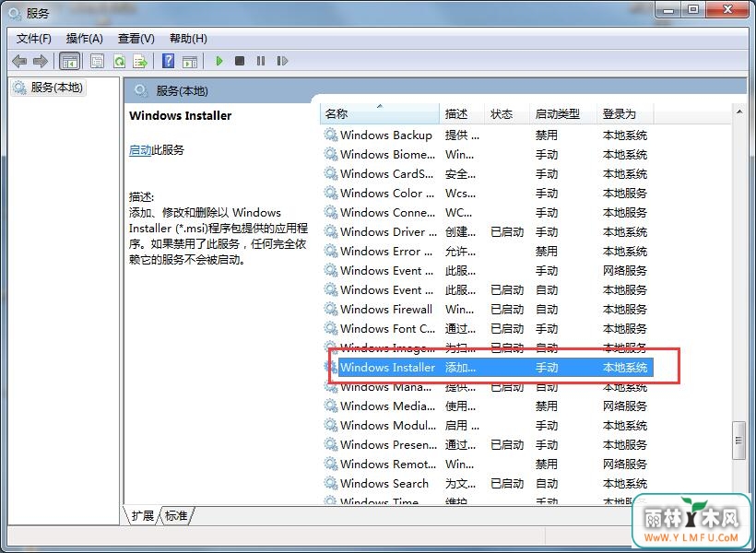Click the Forward arrow in the toolbar

(x=40, y=61)
